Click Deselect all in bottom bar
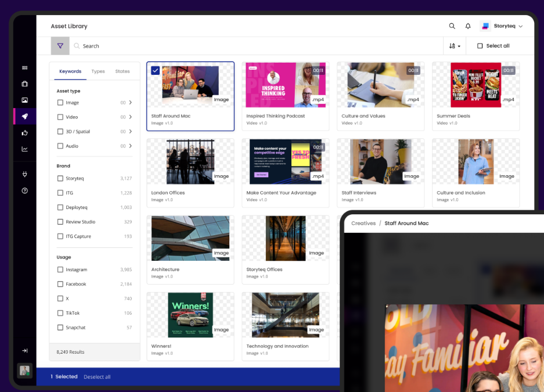The height and width of the screenshot is (392, 544). [x=97, y=377]
